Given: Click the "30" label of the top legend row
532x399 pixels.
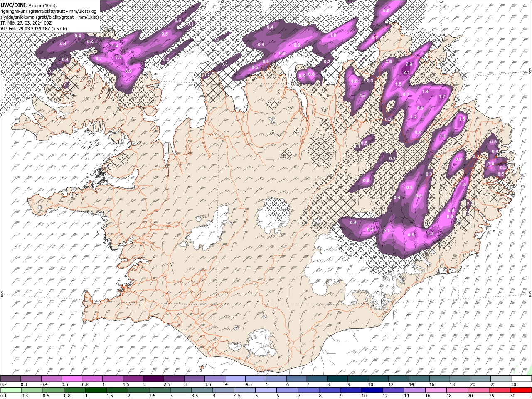Looking at the screenshot, I should 514,384.
